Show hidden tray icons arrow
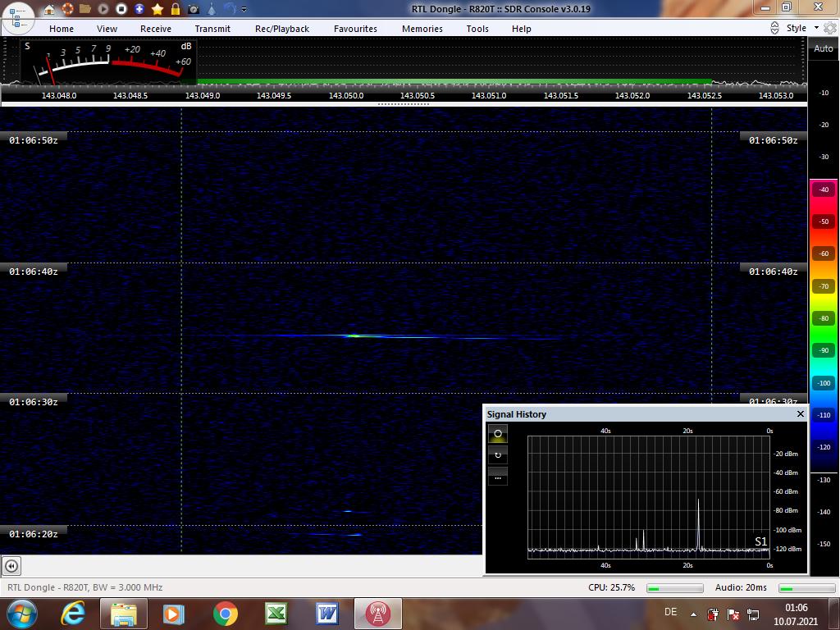The image size is (840, 630). [693, 614]
